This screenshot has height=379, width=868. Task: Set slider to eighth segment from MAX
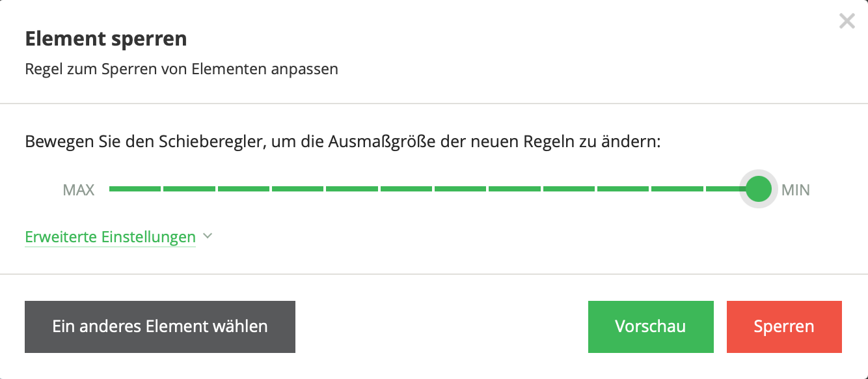click(515, 189)
